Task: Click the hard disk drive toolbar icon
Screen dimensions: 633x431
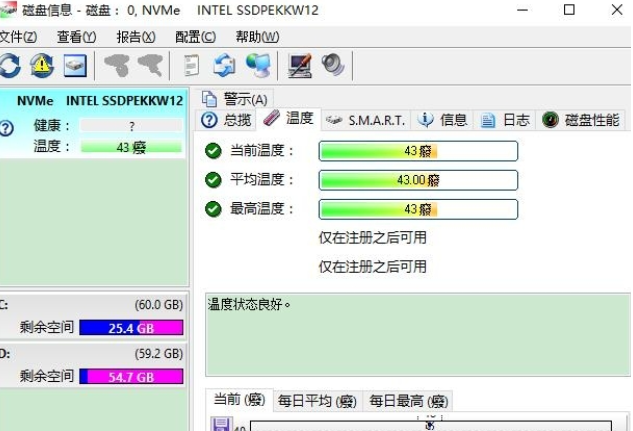Action: pyautogui.click(x=75, y=65)
